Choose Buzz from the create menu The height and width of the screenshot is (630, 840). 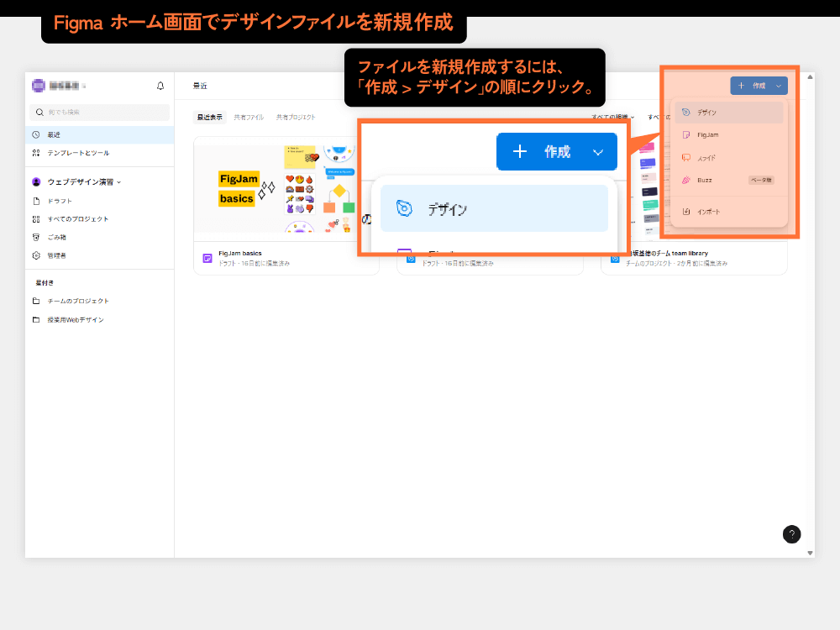click(x=728, y=180)
